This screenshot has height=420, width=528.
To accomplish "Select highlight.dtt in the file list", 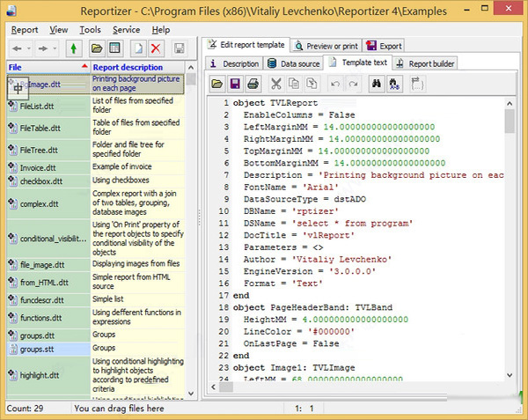I will [x=41, y=375].
